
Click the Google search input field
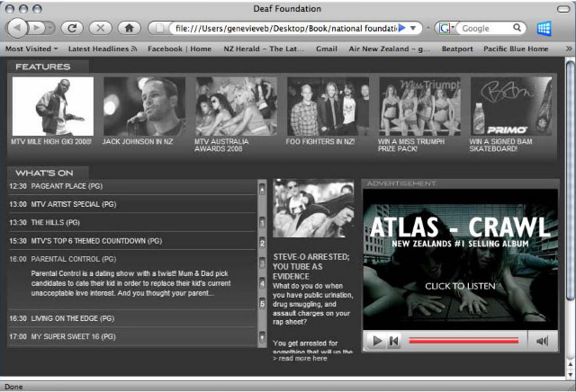pos(485,28)
